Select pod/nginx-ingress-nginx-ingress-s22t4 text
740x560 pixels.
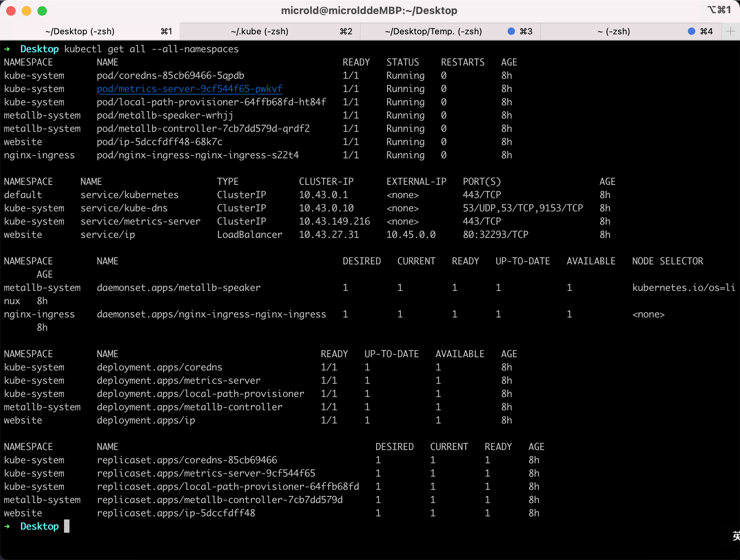tap(198, 155)
